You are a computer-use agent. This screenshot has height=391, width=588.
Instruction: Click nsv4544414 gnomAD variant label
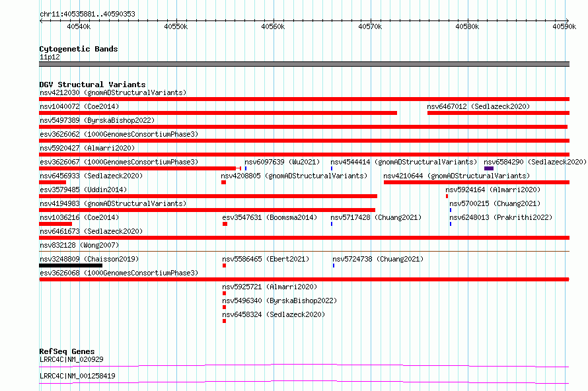coord(404,162)
